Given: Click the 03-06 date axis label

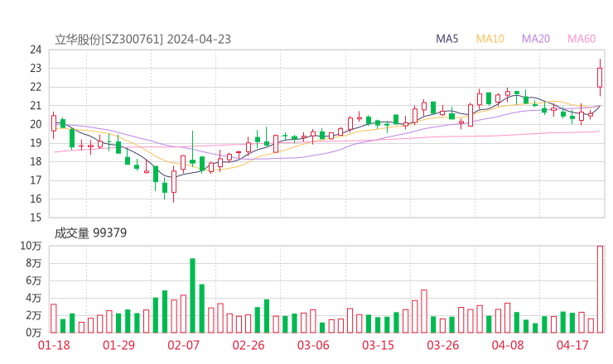Looking at the screenshot, I should click(x=313, y=345).
